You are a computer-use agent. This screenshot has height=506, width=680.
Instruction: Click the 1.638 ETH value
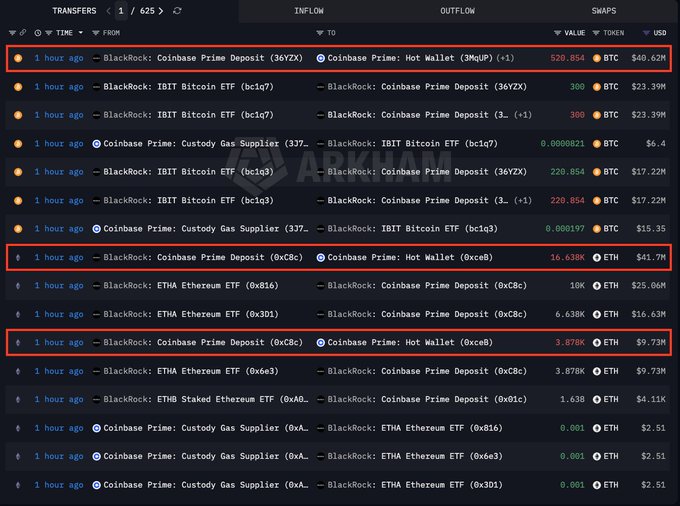coord(572,399)
